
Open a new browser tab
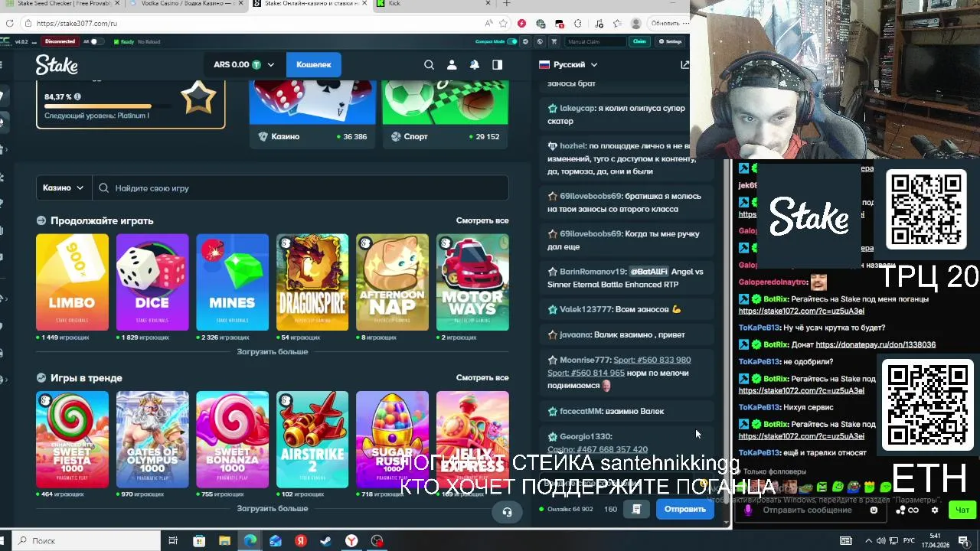tap(506, 4)
